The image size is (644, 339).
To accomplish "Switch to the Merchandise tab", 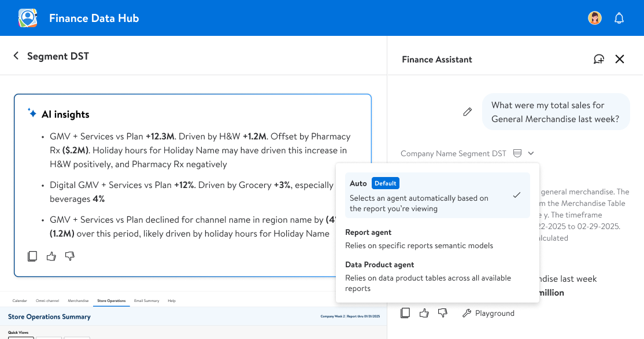I will click(78, 301).
